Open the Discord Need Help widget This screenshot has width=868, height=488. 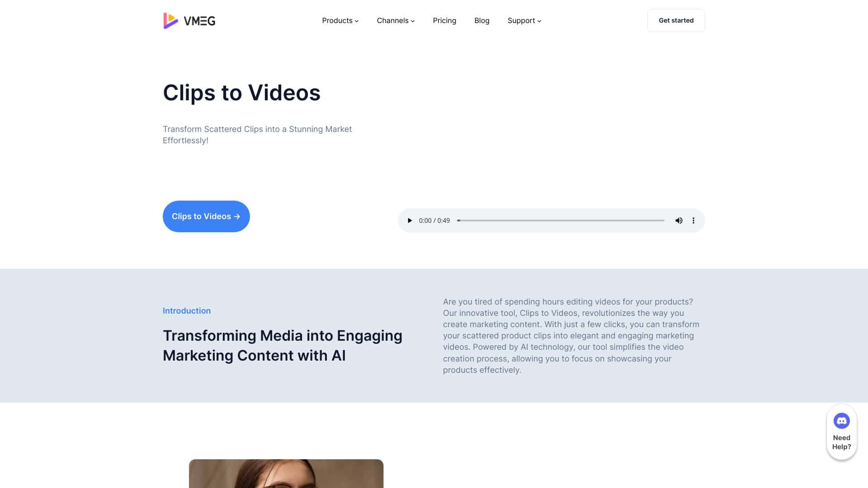click(x=841, y=420)
